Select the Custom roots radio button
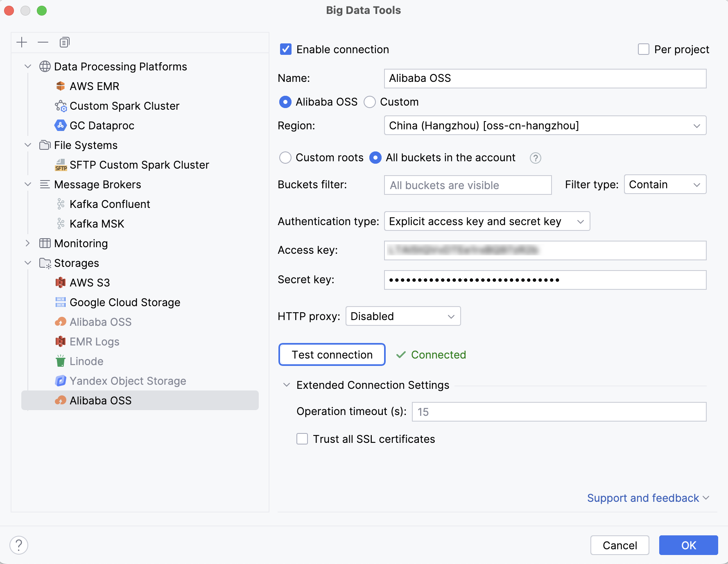Viewport: 728px width, 564px height. pos(285,158)
